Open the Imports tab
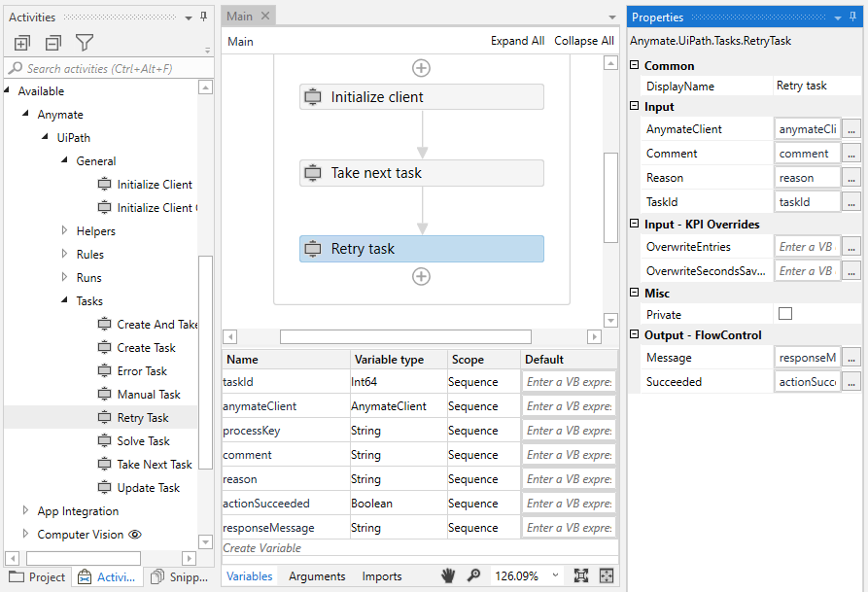 (x=382, y=575)
